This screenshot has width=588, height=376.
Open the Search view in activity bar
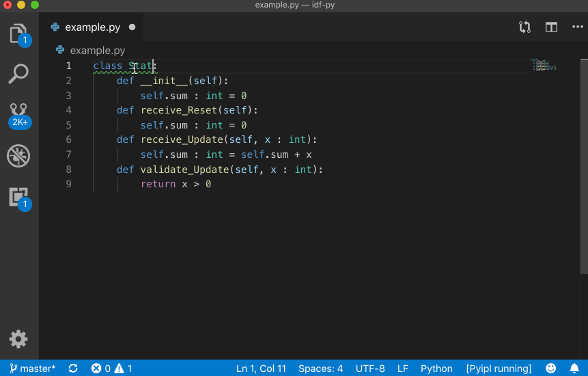pyautogui.click(x=18, y=74)
